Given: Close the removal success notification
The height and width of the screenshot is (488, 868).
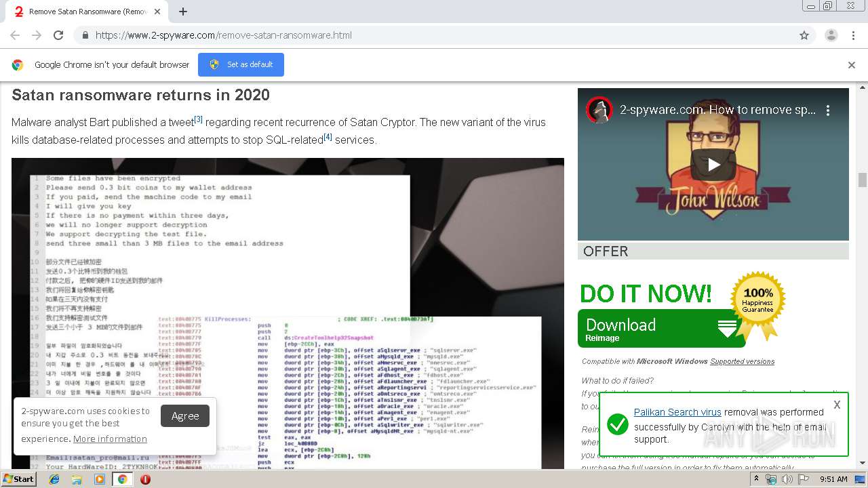Looking at the screenshot, I should click(x=837, y=405).
